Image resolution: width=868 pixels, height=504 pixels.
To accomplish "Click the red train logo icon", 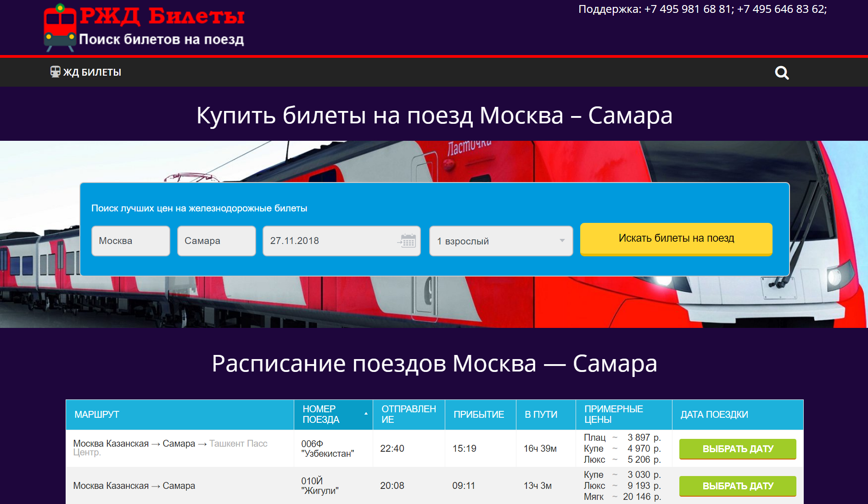I will pyautogui.click(x=60, y=27).
